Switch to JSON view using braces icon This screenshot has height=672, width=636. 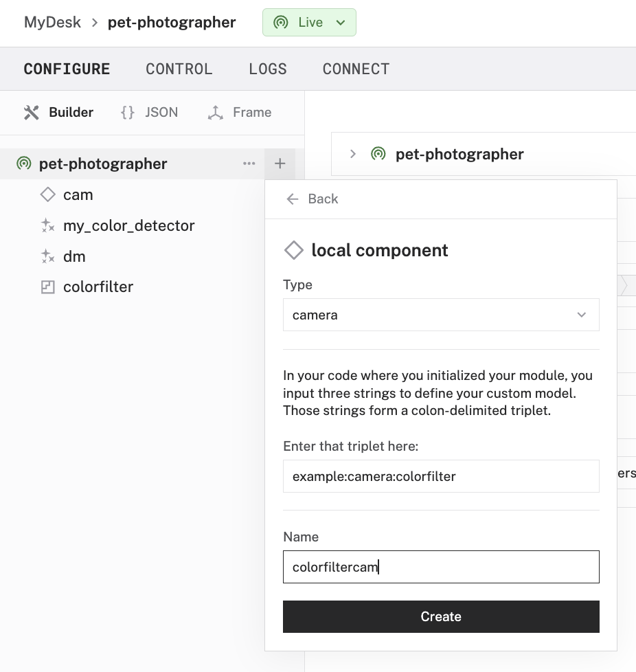[127, 112]
